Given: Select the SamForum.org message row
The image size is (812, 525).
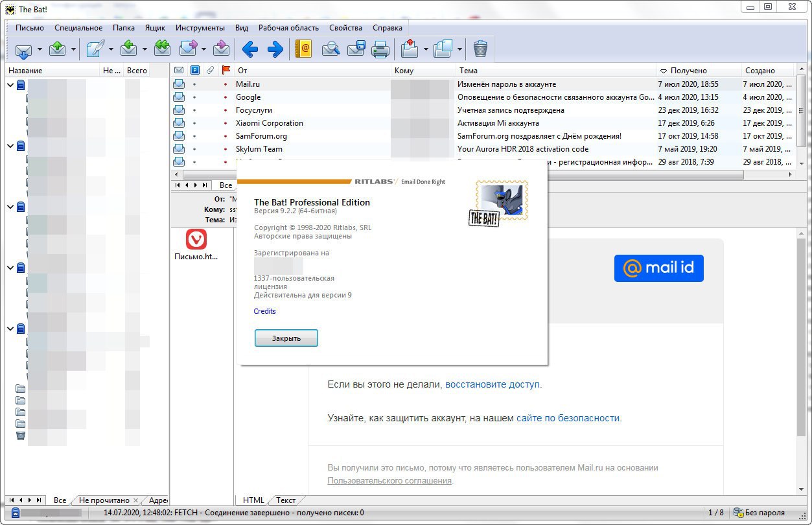Looking at the screenshot, I should [484, 136].
